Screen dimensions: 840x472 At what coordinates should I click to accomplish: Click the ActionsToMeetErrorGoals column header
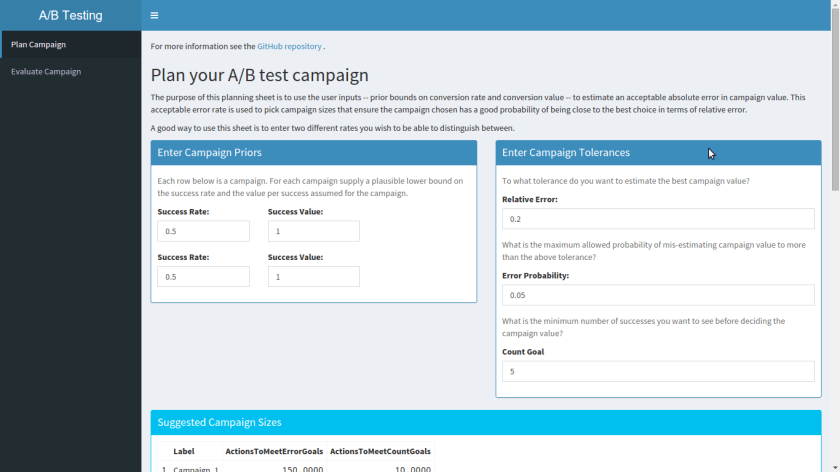coord(274,451)
